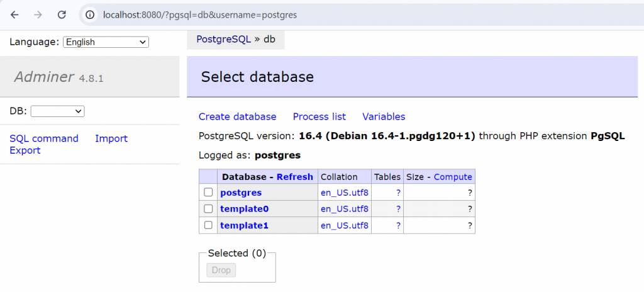Click the db breadcrumb text
Image resolution: width=644 pixels, height=292 pixels.
pos(269,39)
